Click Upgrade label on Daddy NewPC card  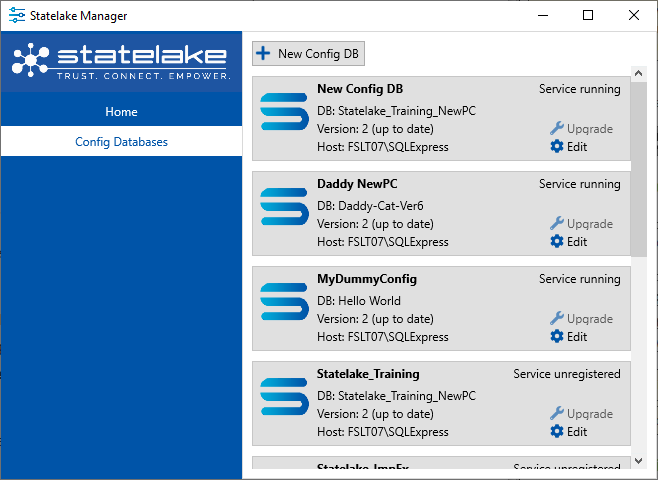point(590,224)
